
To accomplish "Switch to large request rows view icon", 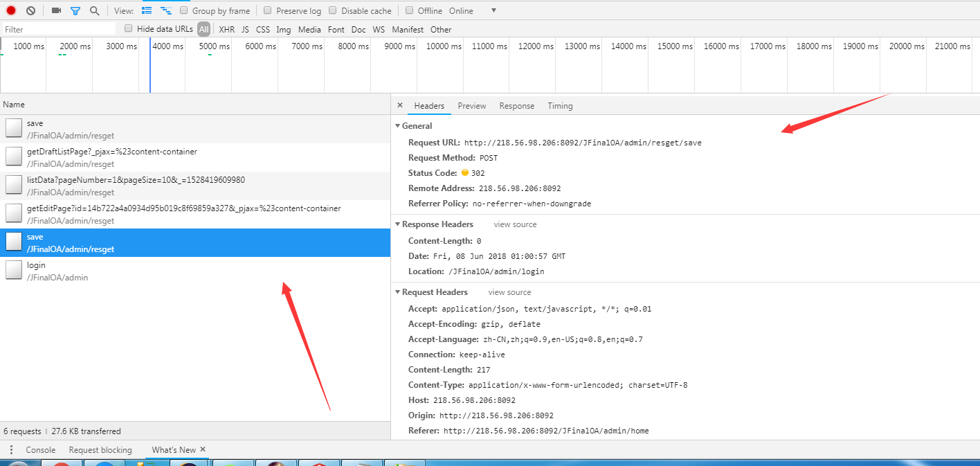I will [147, 11].
